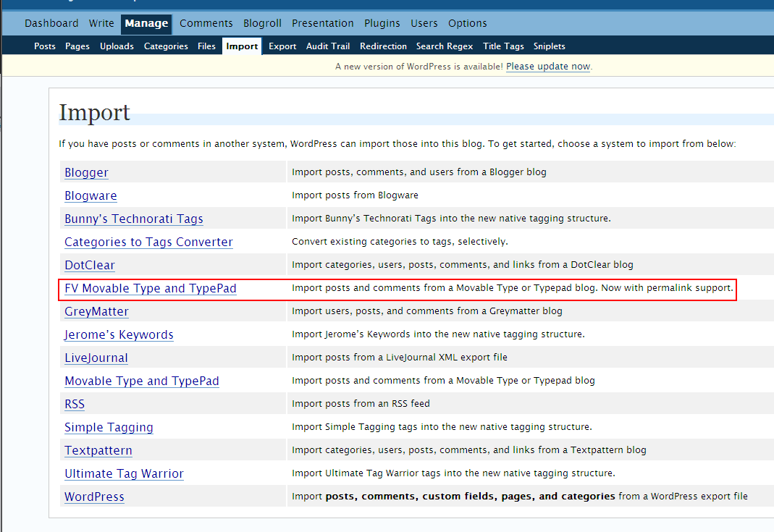774x532 pixels.
Task: Open the GreyMatter importer
Action: 96,311
